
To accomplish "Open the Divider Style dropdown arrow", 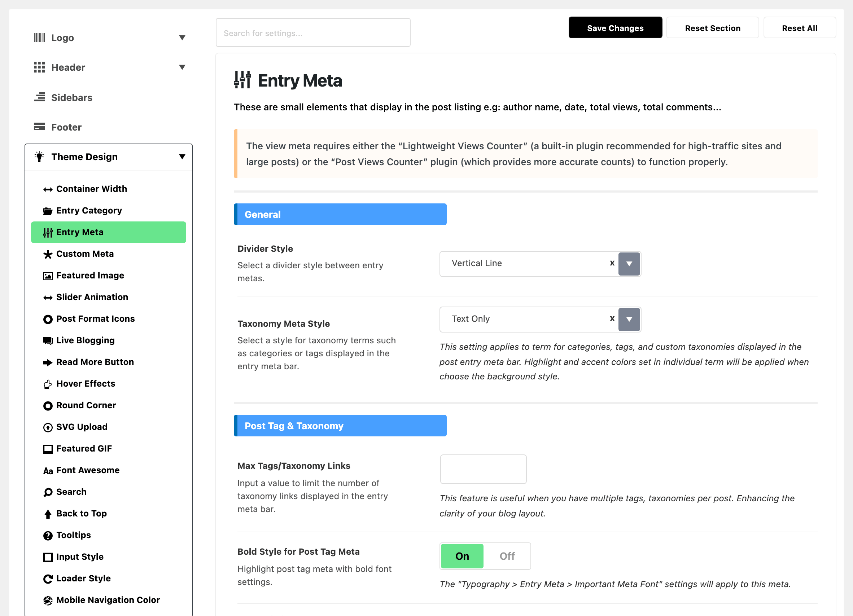I will pyautogui.click(x=629, y=264).
